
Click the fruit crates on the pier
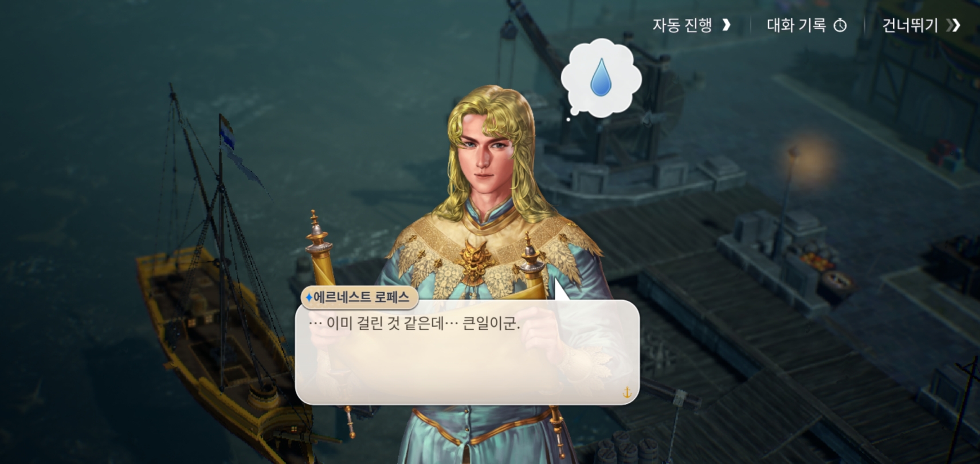coord(817,262)
